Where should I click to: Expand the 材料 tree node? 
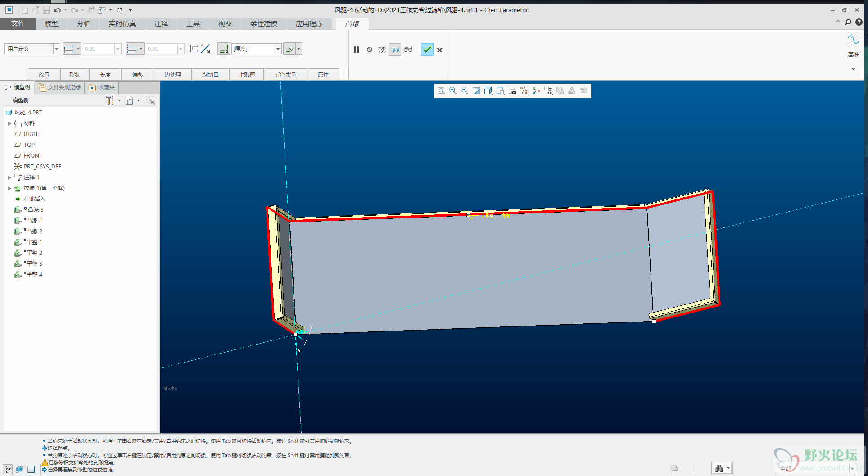coord(9,123)
